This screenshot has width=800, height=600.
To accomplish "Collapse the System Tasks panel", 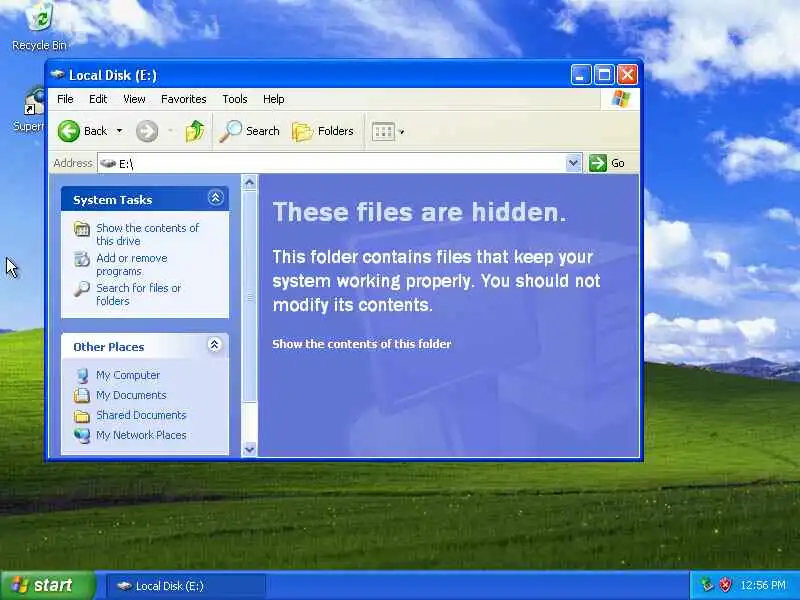I will point(215,198).
